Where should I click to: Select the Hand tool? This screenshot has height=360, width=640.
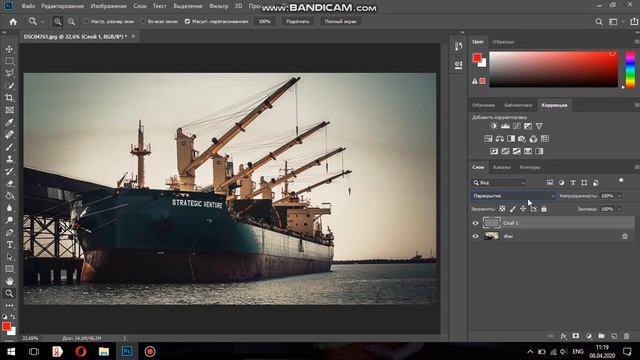pyautogui.click(x=9, y=281)
